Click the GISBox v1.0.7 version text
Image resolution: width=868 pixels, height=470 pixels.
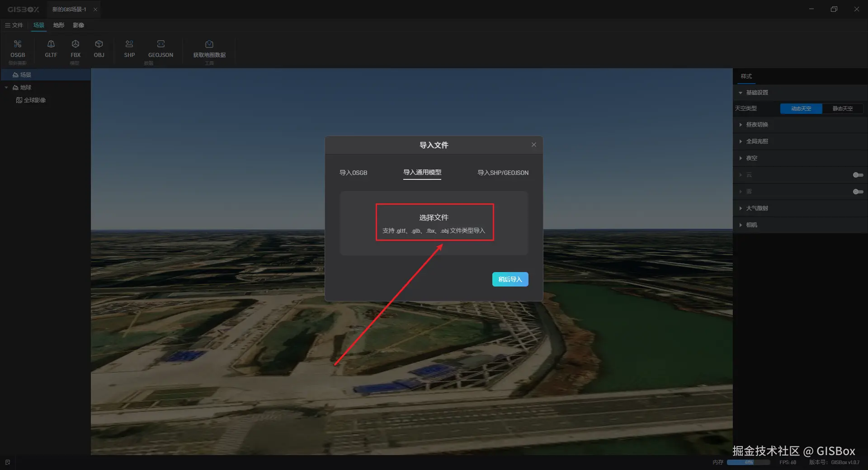point(845,462)
